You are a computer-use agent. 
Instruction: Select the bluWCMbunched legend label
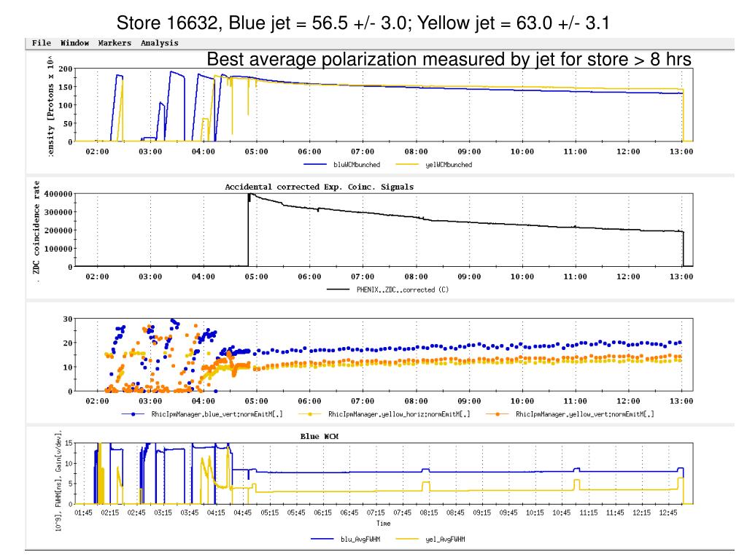pyautogui.click(x=359, y=165)
